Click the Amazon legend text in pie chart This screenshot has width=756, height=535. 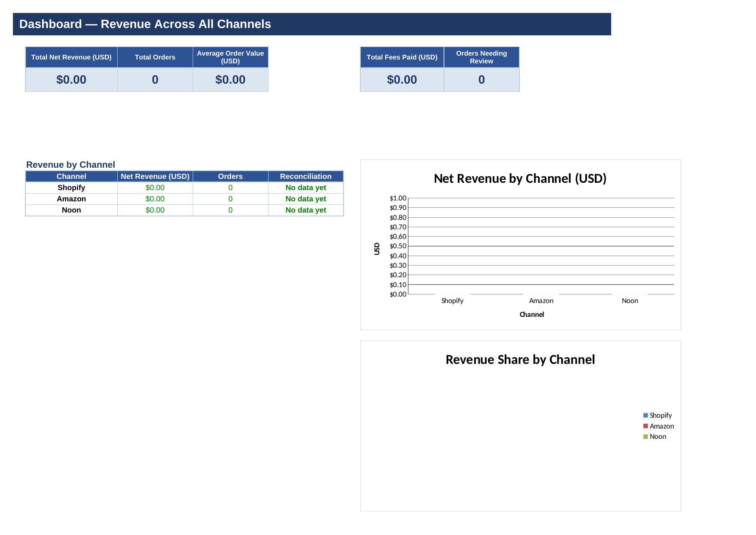click(x=662, y=426)
